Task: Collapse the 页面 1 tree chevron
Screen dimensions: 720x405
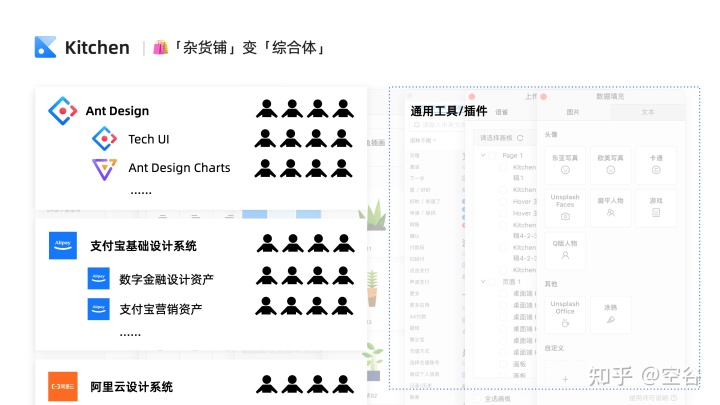Action: 483,281
